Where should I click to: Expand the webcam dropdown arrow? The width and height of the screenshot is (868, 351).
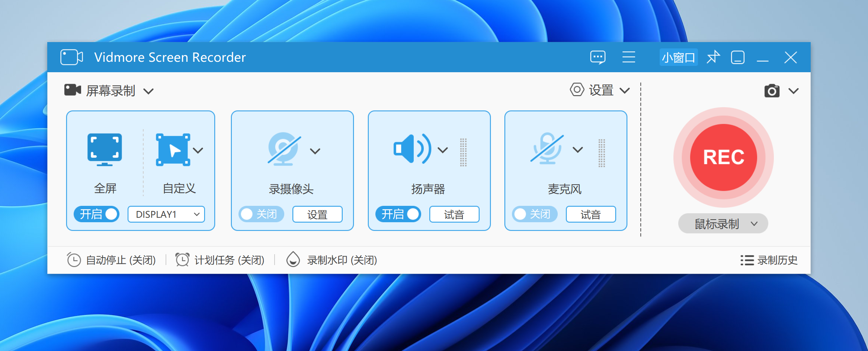(315, 151)
